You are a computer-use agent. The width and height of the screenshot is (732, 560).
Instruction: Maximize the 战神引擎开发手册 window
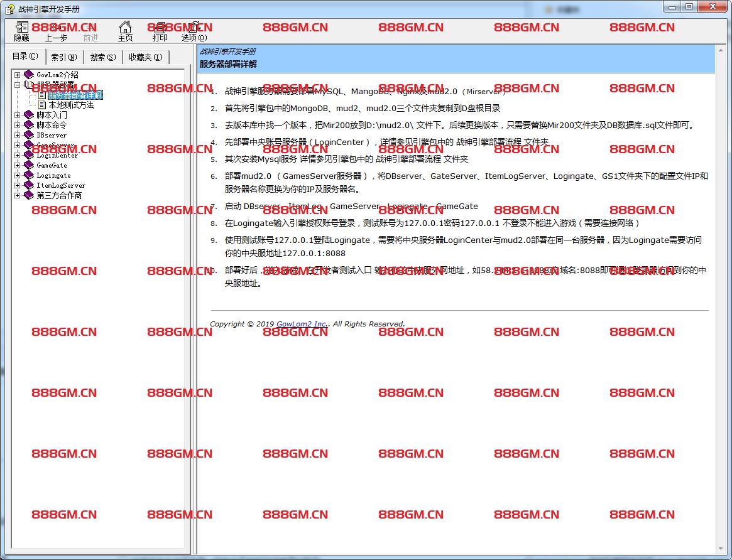pyautogui.click(x=689, y=7)
